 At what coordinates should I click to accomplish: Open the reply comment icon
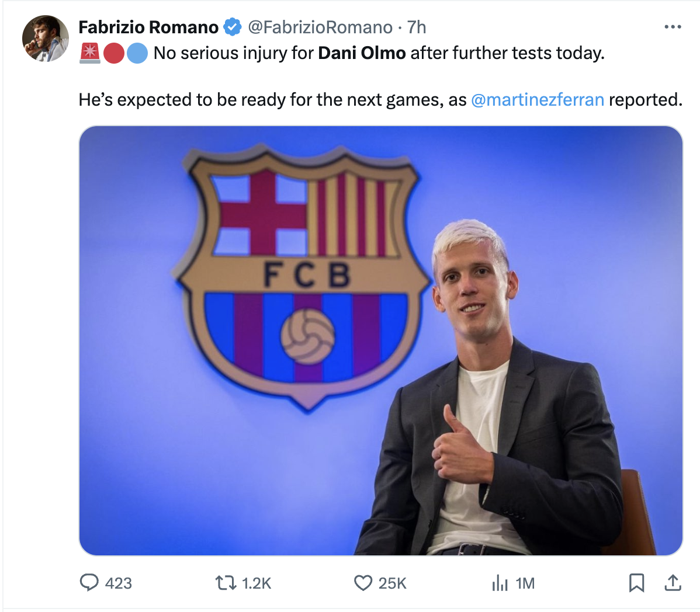point(89,583)
